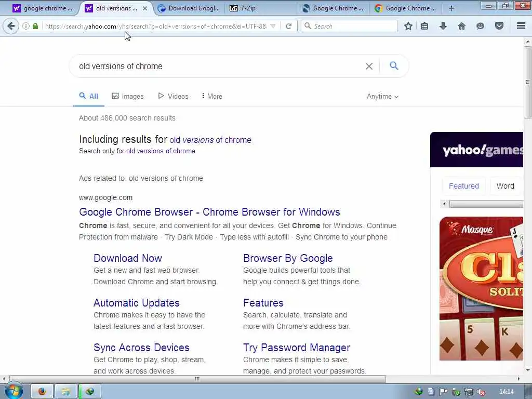Open 'old versions of chrome' corrected link
Image resolution: width=532 pixels, height=399 pixels.
(x=210, y=140)
